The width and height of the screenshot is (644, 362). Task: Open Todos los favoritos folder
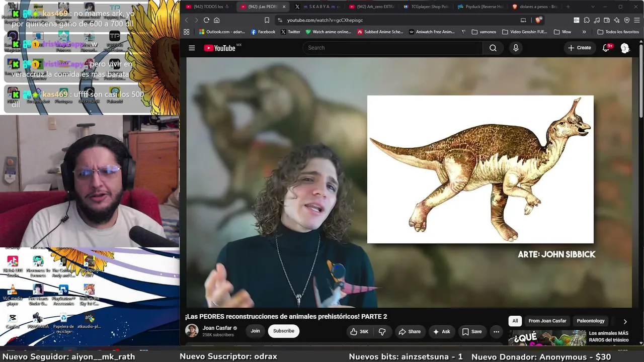pos(618,32)
